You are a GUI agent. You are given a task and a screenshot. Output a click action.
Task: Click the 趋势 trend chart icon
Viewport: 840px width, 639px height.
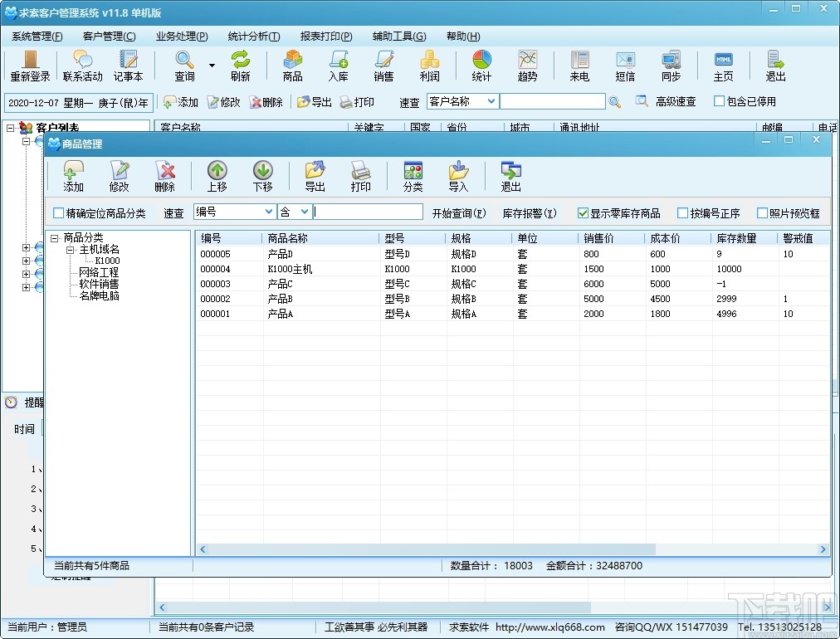pos(527,66)
